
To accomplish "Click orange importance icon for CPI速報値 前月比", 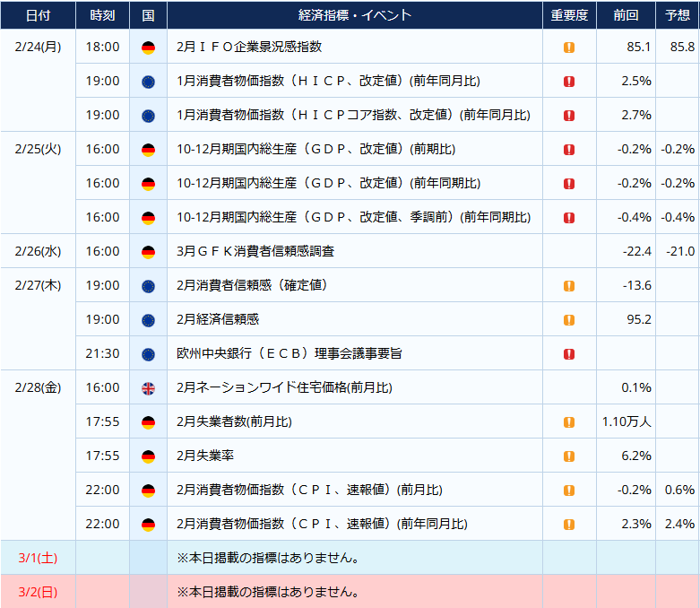I will 569,490.
